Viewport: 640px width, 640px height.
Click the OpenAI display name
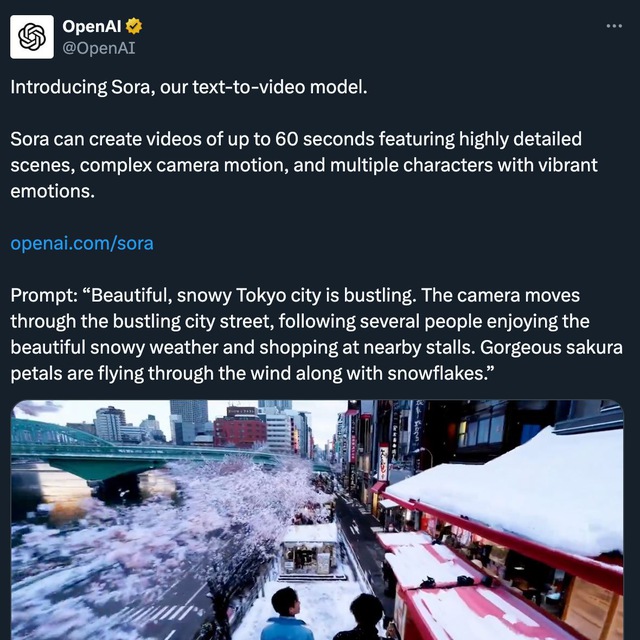pos(91,26)
